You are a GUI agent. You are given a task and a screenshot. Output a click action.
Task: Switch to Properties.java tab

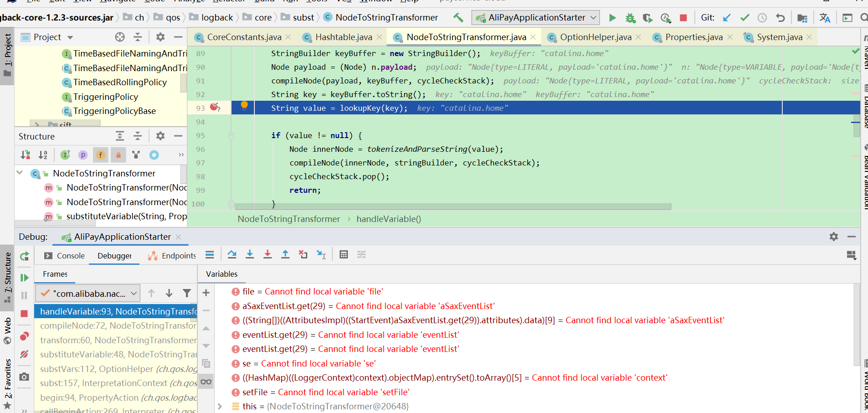[x=694, y=37]
